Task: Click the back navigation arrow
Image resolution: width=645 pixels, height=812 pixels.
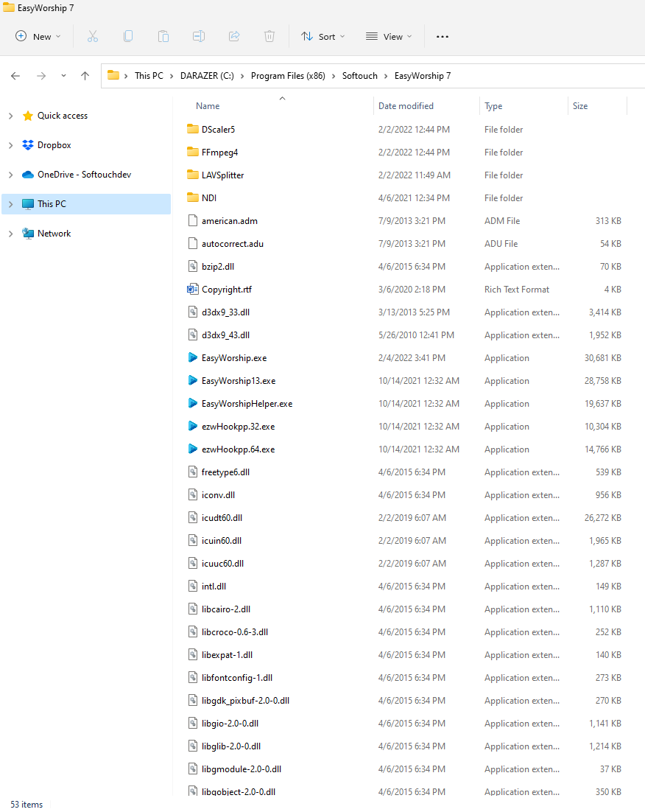Action: point(15,75)
